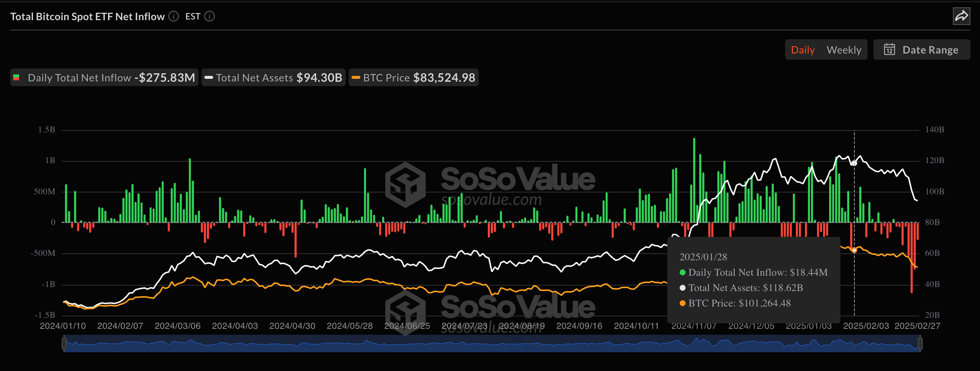Image resolution: width=980 pixels, height=371 pixels.
Task: Click x-axis label 2024/01/10
Action: (63, 326)
